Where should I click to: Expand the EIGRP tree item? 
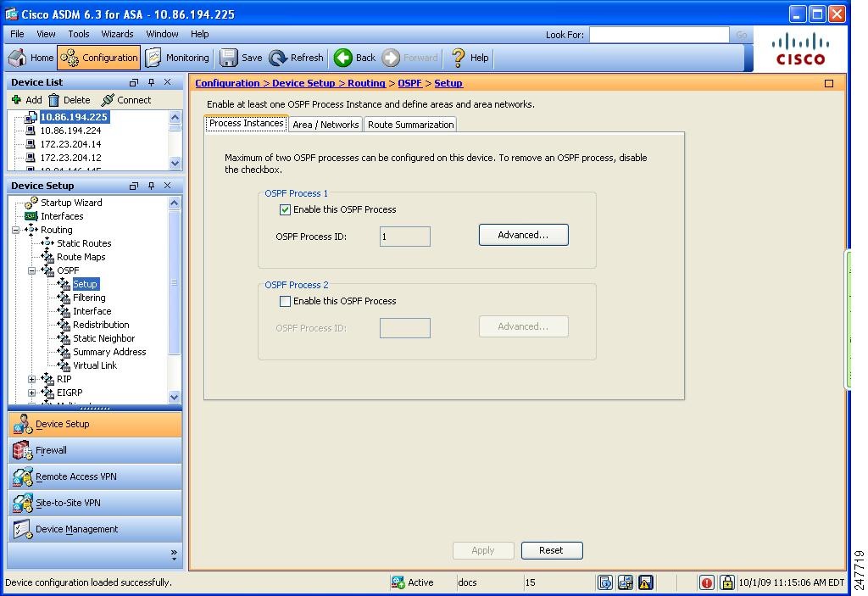click(32, 393)
